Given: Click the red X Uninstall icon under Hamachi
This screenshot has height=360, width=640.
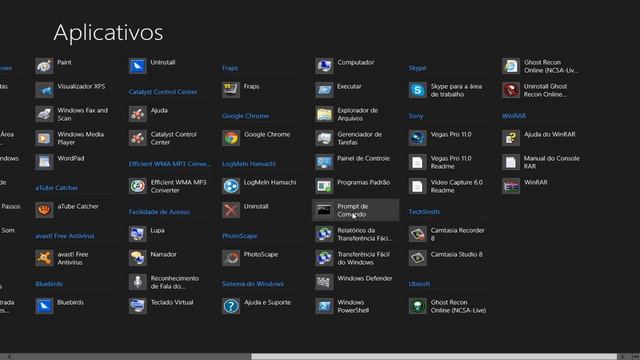Looking at the screenshot, I should click(231, 210).
